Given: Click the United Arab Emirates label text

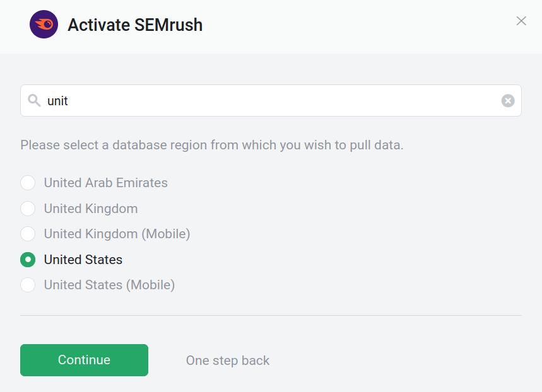Looking at the screenshot, I should [105, 183].
